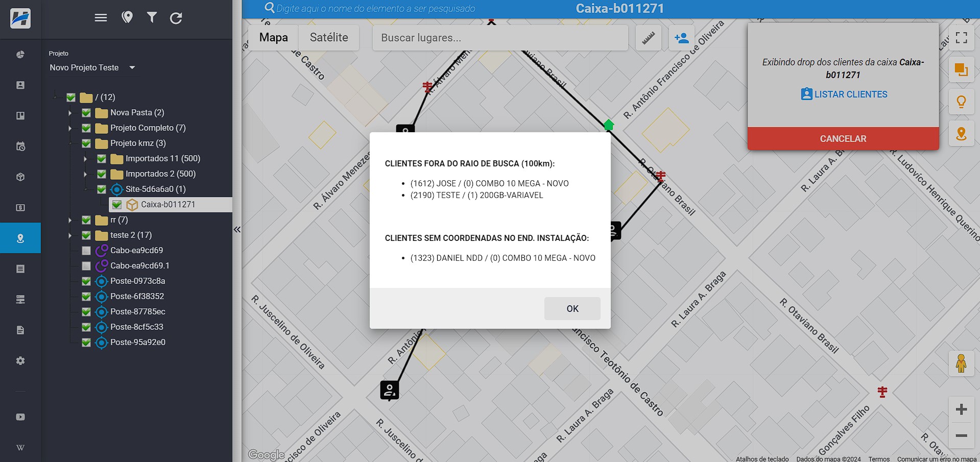Uncheck the root folder / (12) checkbox
This screenshot has height=462, width=980.
pyautogui.click(x=71, y=97)
